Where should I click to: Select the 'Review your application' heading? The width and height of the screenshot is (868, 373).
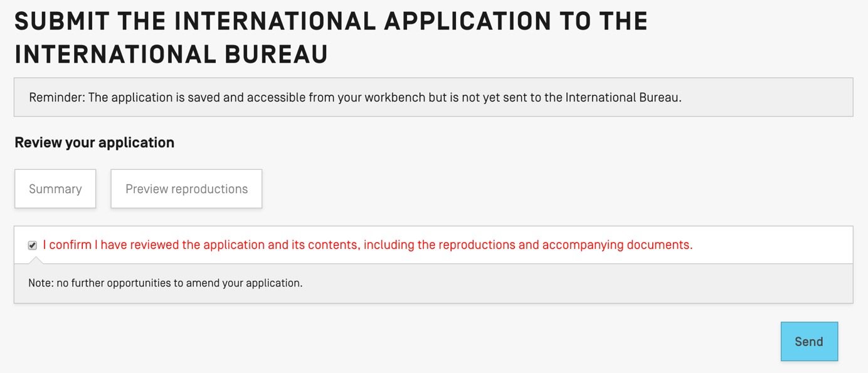95,142
